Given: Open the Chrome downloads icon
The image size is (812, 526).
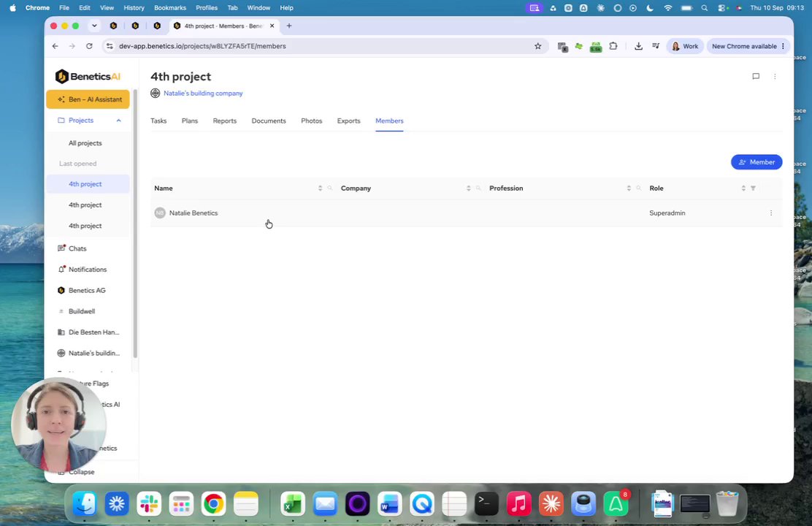Looking at the screenshot, I should click(638, 46).
